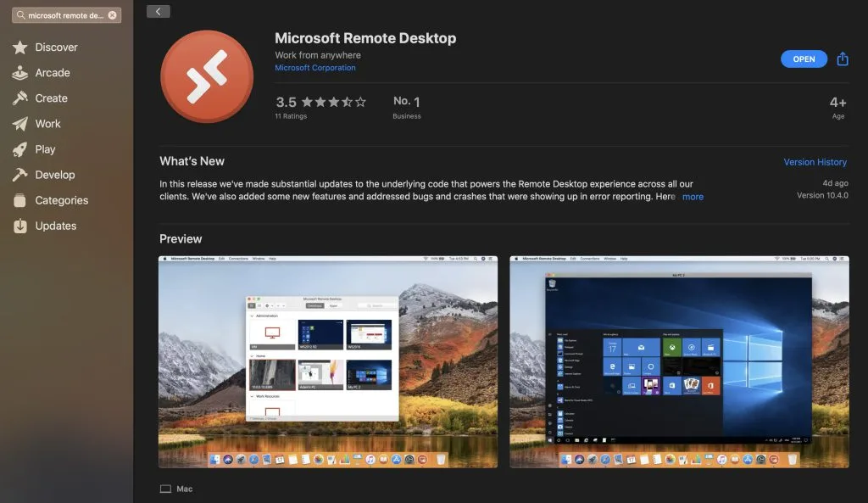Open the first preview screenshot
868x503 pixels.
pos(328,361)
